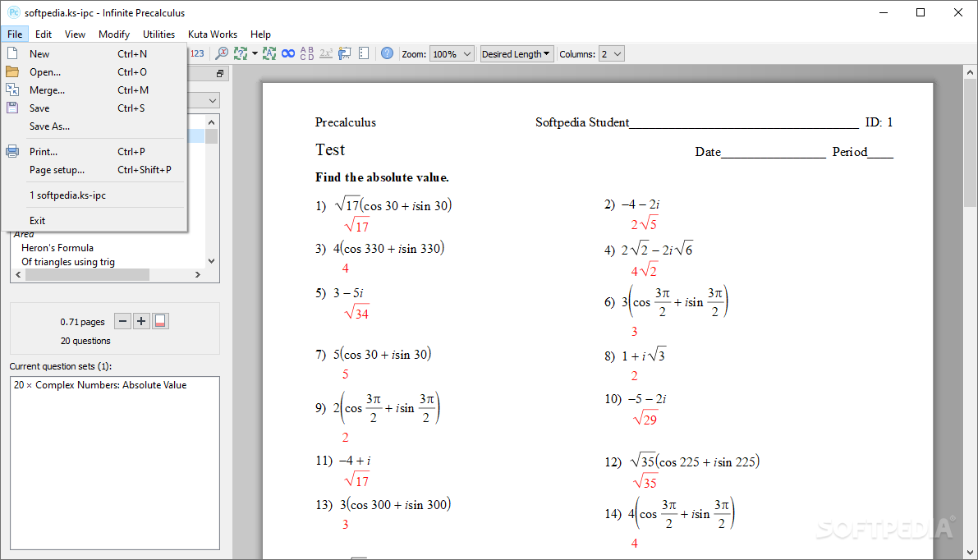This screenshot has height=560, width=978.
Task: Choose Print... from the File menu
Action: tap(94, 152)
